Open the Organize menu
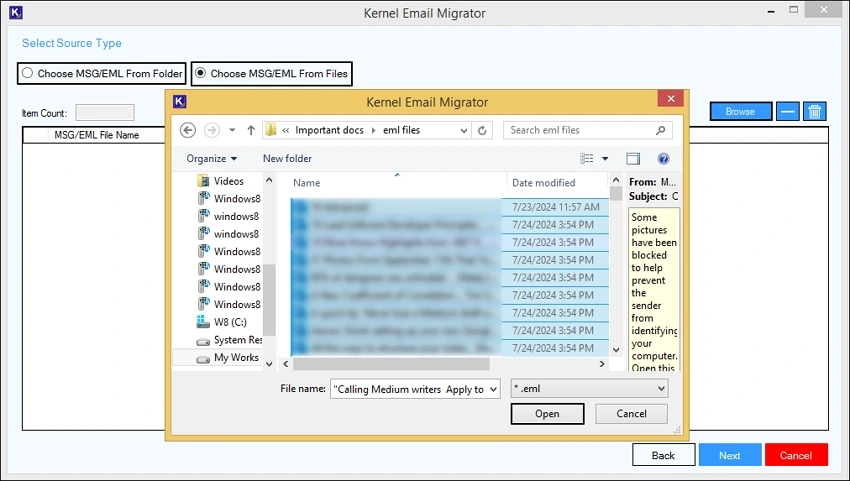This screenshot has width=850, height=481. tap(211, 158)
